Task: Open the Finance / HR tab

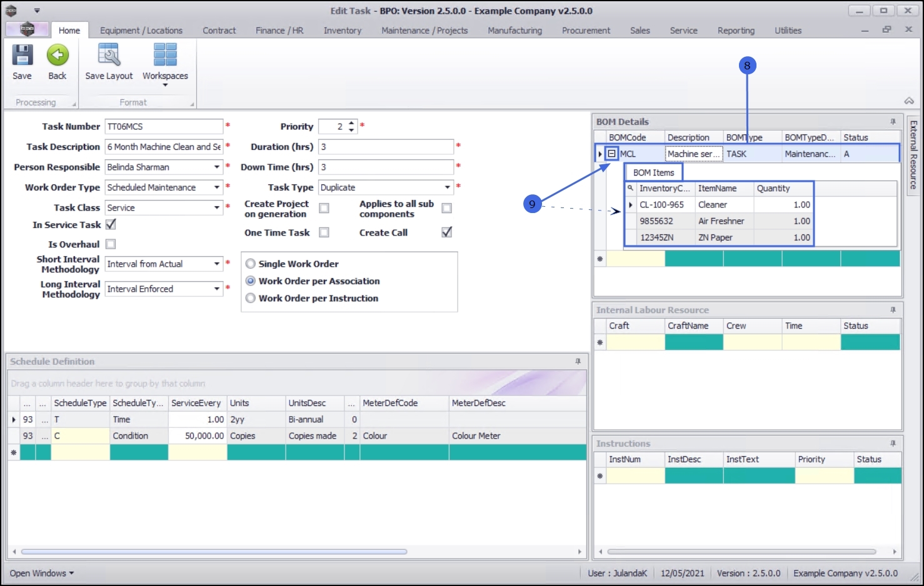Action: pos(279,30)
